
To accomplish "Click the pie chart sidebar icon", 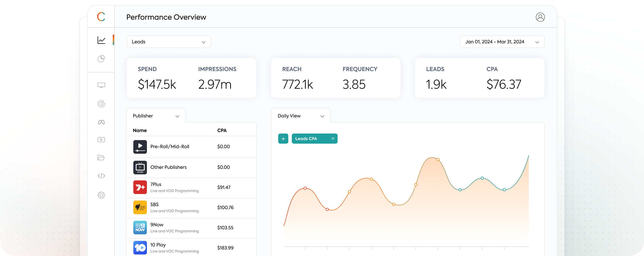I will (101, 59).
